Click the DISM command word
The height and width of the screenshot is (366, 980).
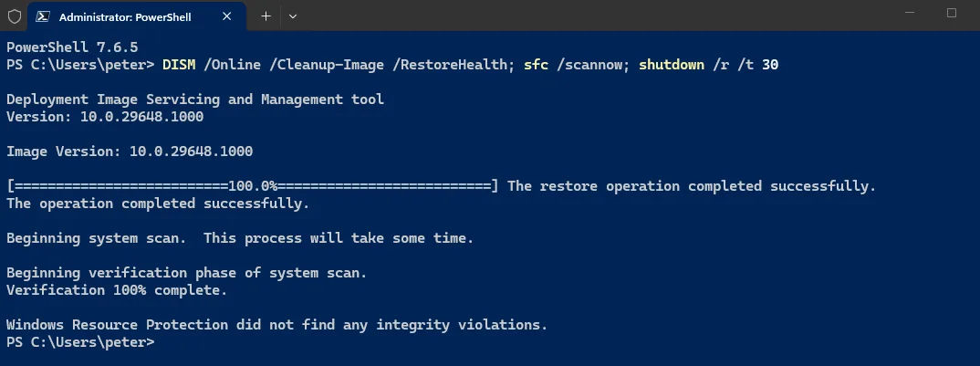(x=179, y=65)
